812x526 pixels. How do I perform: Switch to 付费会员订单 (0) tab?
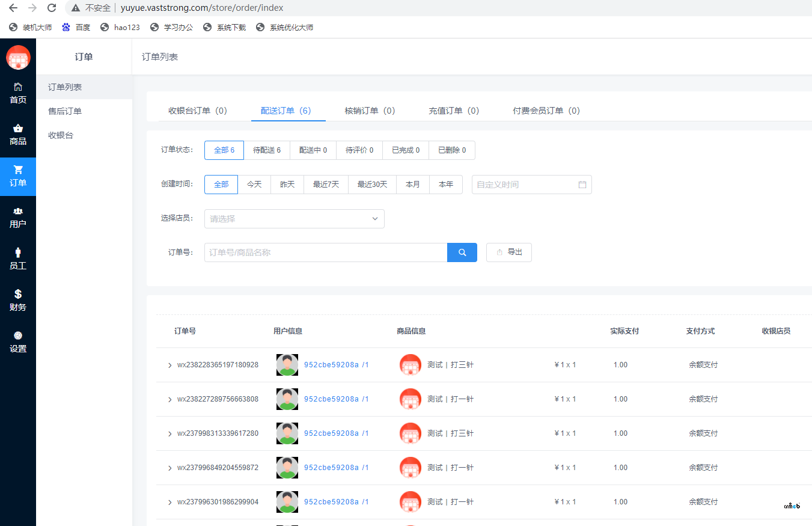click(546, 111)
